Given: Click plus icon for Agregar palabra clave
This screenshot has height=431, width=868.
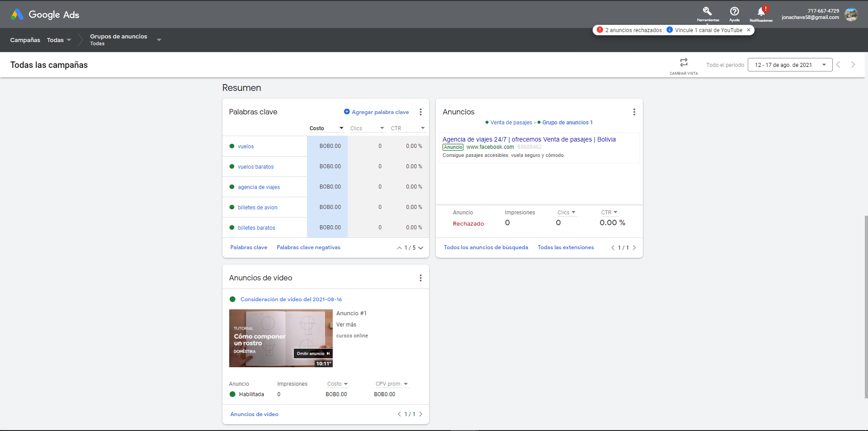Looking at the screenshot, I should (347, 112).
